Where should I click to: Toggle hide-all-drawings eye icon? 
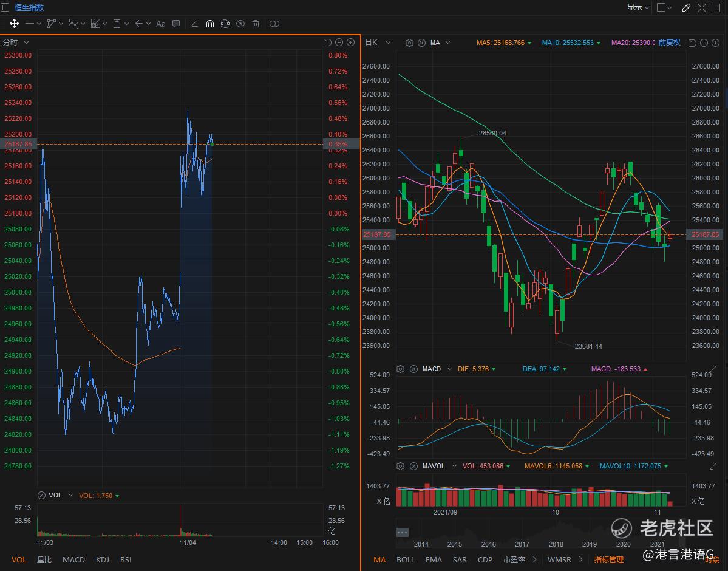point(240,24)
